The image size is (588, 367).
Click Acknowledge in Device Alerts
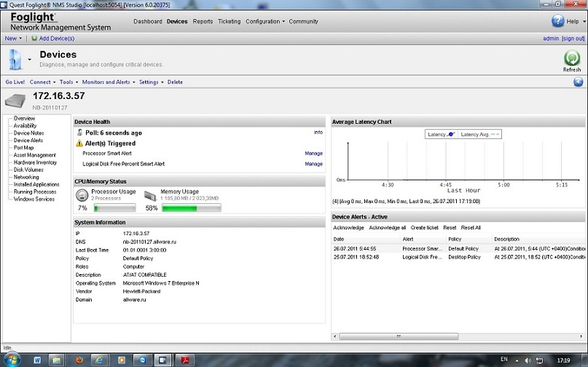pyautogui.click(x=348, y=227)
